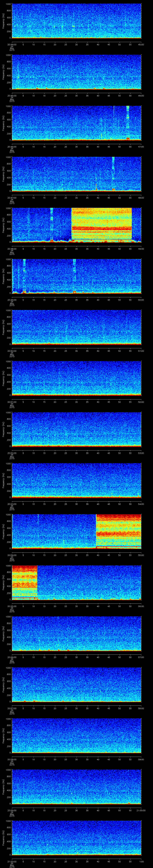This screenshot has height=868, width=153.
Task: Click the 47:00 end time label
Action: (x=141, y=147)
